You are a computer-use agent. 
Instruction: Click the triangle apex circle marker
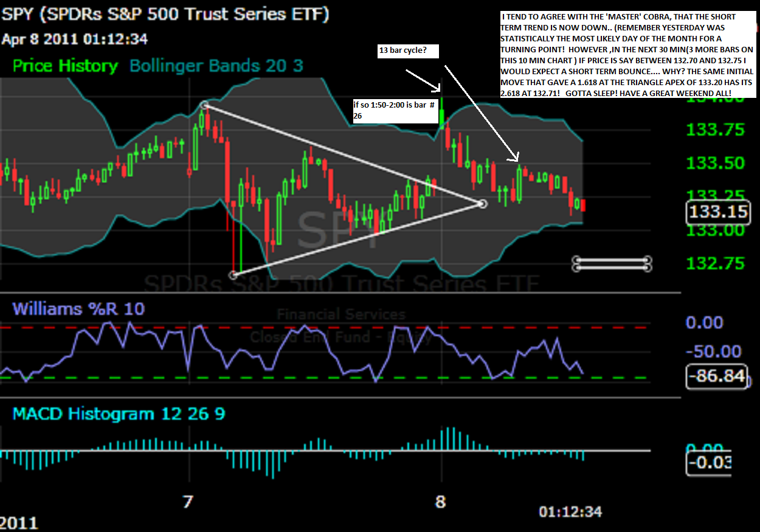pyautogui.click(x=482, y=204)
